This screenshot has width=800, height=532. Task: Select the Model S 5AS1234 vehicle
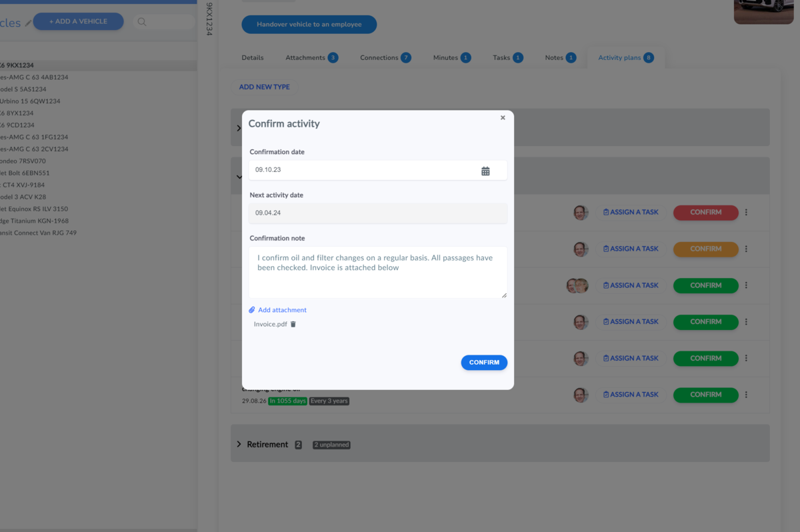tap(98, 89)
